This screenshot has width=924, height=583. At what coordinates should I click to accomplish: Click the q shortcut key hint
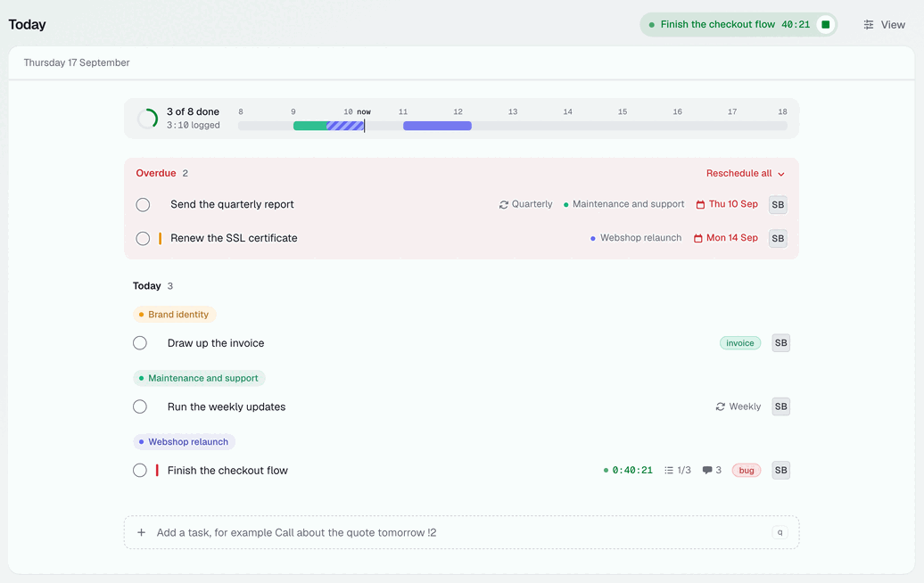[780, 532]
